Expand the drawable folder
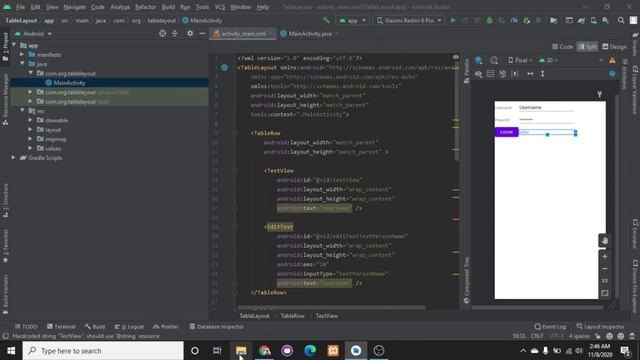640x360 pixels. tap(30, 120)
